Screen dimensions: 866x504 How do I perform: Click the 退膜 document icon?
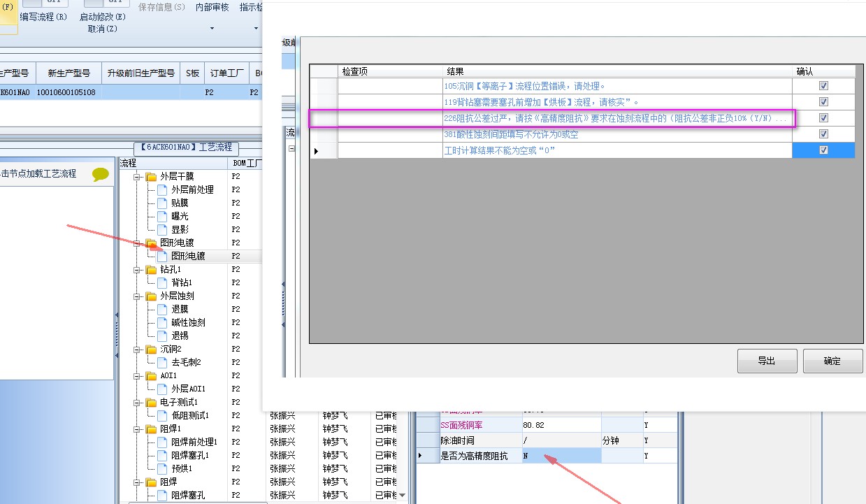163,310
